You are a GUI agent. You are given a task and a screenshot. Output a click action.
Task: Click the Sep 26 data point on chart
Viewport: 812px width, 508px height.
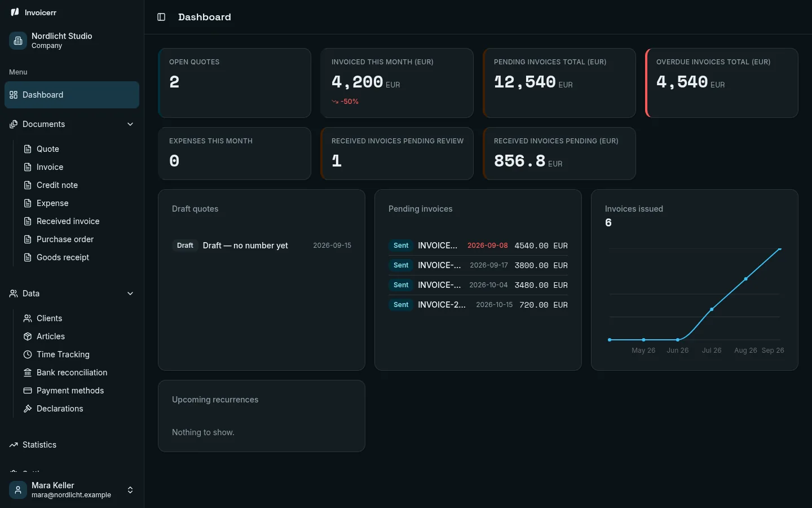(780, 248)
